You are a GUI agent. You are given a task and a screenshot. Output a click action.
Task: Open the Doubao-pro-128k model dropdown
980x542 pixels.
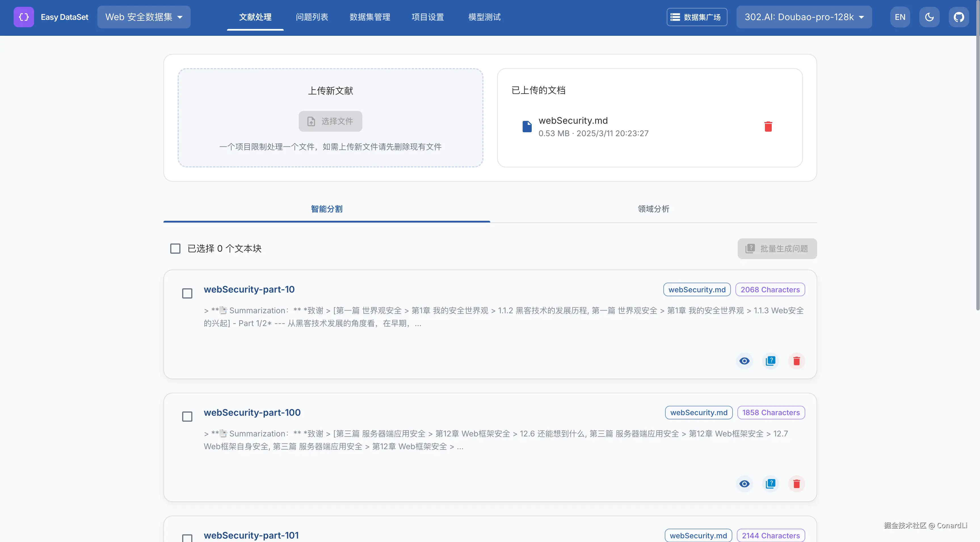click(x=804, y=17)
